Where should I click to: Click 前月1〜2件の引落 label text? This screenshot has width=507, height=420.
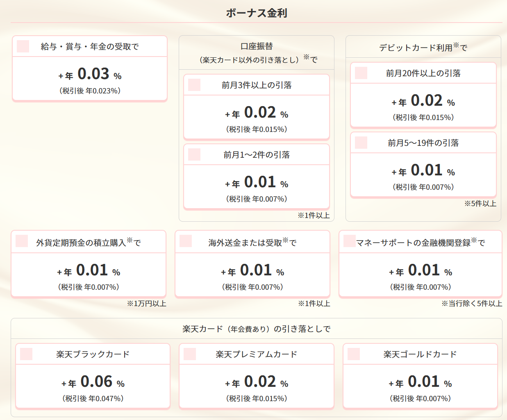click(x=257, y=155)
